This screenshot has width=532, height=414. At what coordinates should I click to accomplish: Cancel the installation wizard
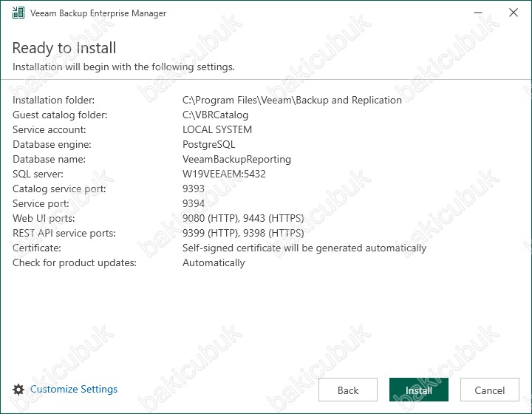490,390
